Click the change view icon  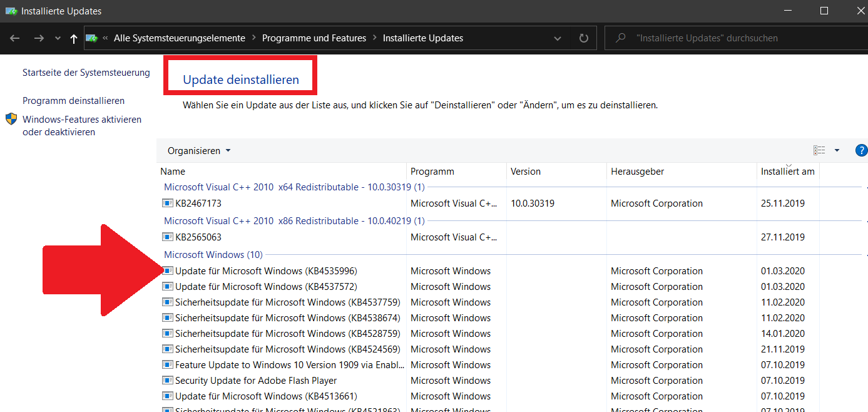[x=819, y=150]
